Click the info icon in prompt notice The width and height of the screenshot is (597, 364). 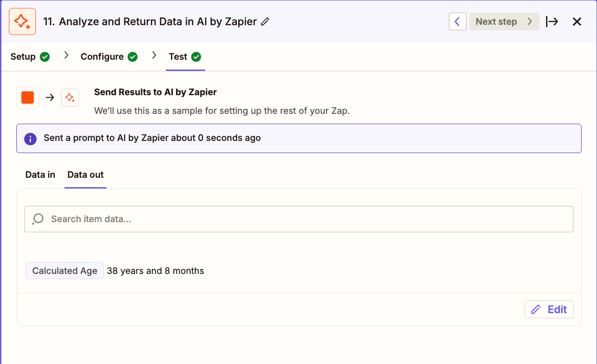(x=30, y=139)
